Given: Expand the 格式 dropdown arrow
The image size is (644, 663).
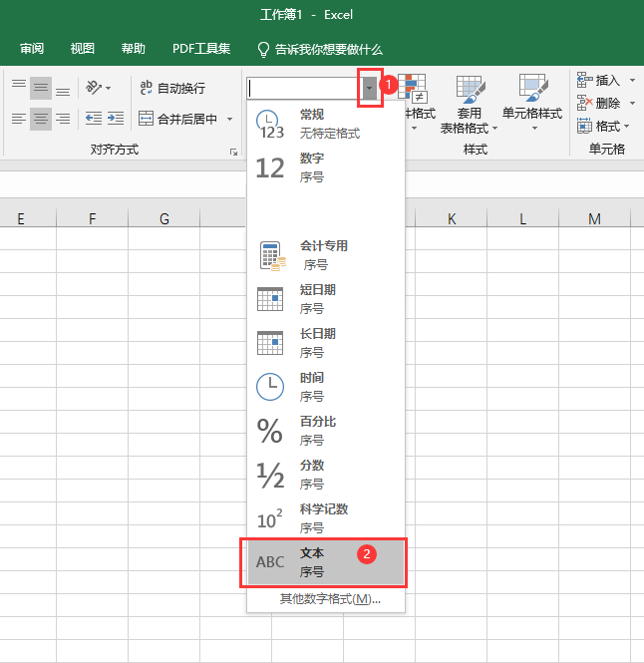Looking at the screenshot, I should pyautogui.click(x=627, y=126).
